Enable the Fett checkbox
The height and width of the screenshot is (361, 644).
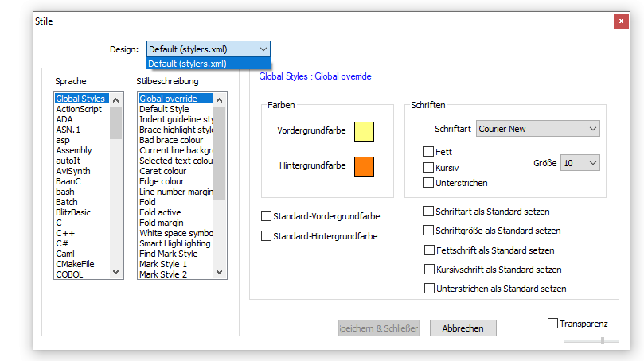[428, 151]
